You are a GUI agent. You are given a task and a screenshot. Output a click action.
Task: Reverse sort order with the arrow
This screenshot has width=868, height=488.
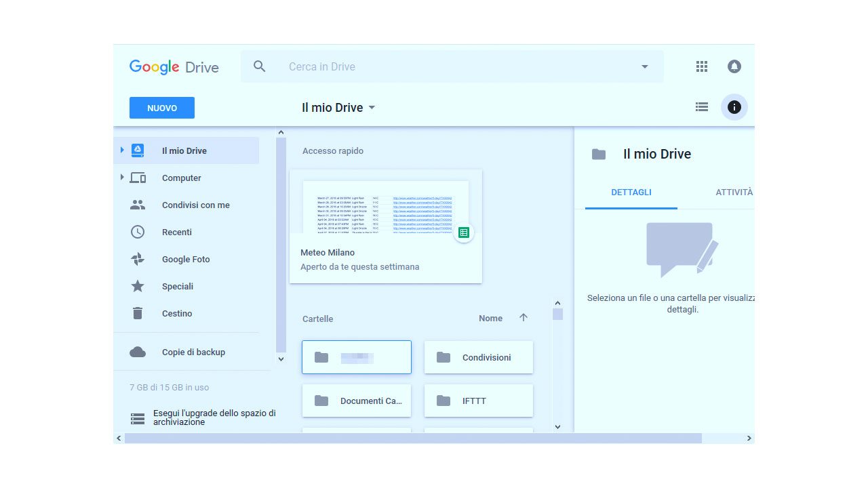(523, 318)
